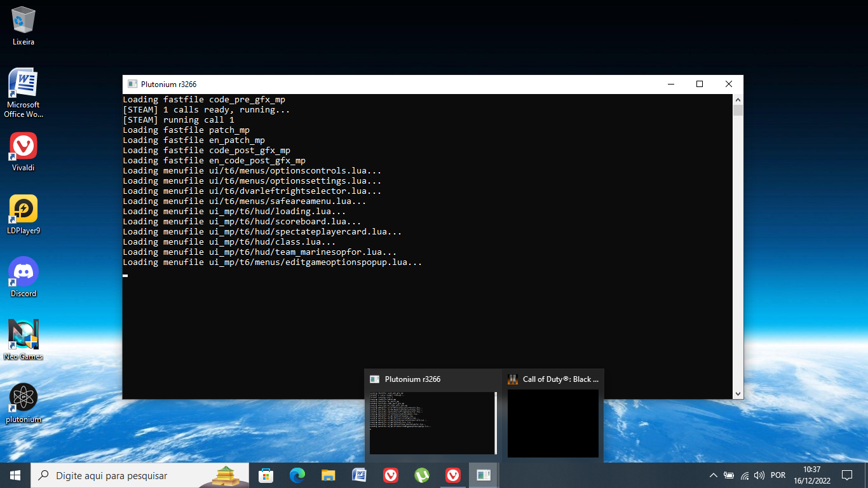Viewport: 868px width, 488px height.
Task: Open the uTorrent taskbar icon
Action: point(421,475)
